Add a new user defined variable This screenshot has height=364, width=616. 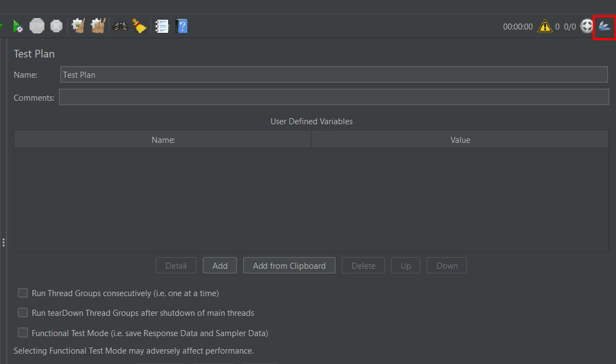click(x=220, y=265)
